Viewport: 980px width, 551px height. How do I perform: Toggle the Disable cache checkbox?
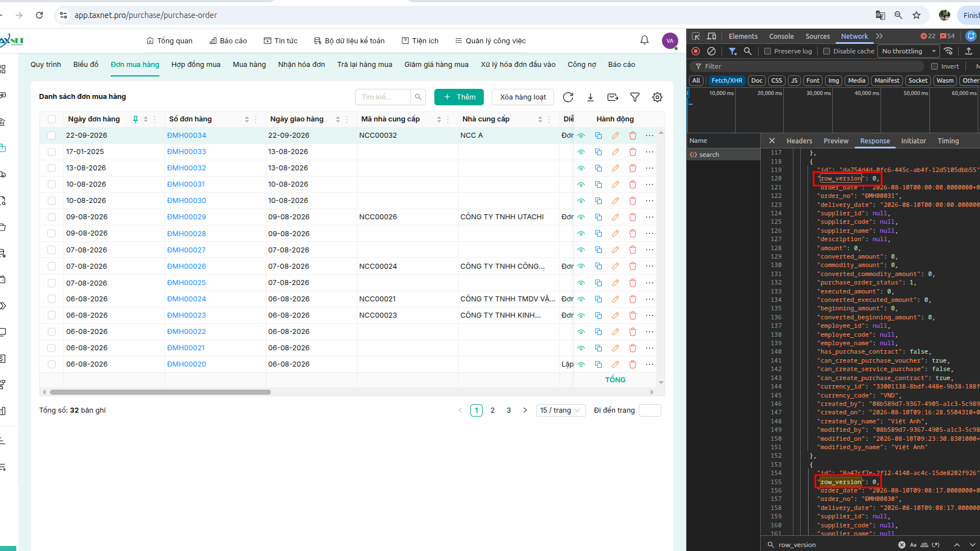click(827, 51)
